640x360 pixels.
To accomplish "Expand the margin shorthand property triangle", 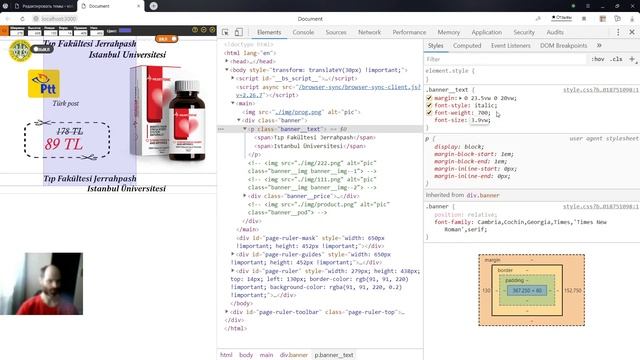I will [x=460, y=98].
